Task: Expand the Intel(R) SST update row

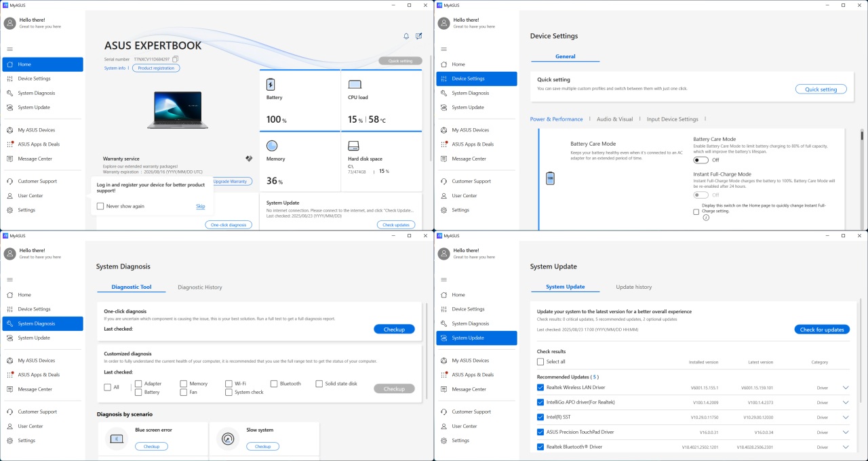Action: tap(846, 418)
